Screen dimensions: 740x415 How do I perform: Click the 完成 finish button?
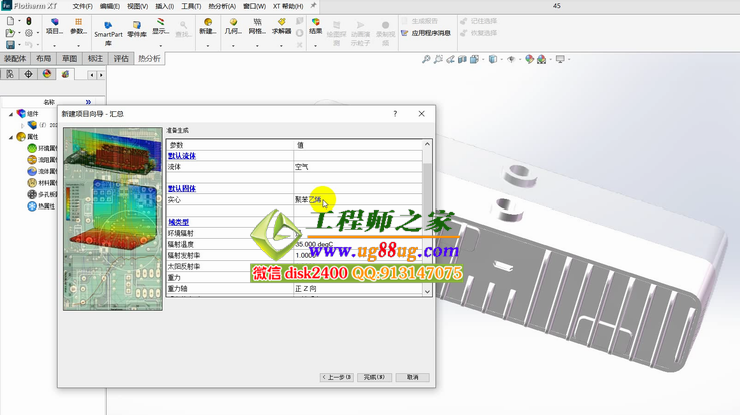374,377
